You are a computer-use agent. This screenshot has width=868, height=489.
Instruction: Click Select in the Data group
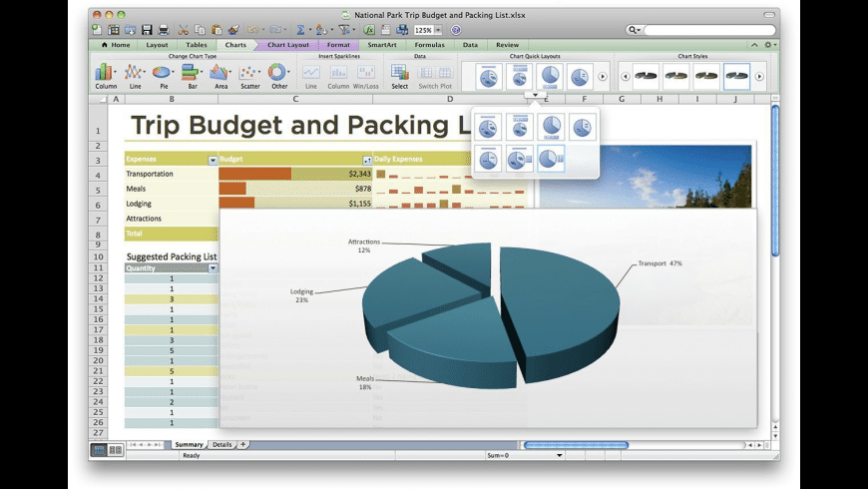399,76
